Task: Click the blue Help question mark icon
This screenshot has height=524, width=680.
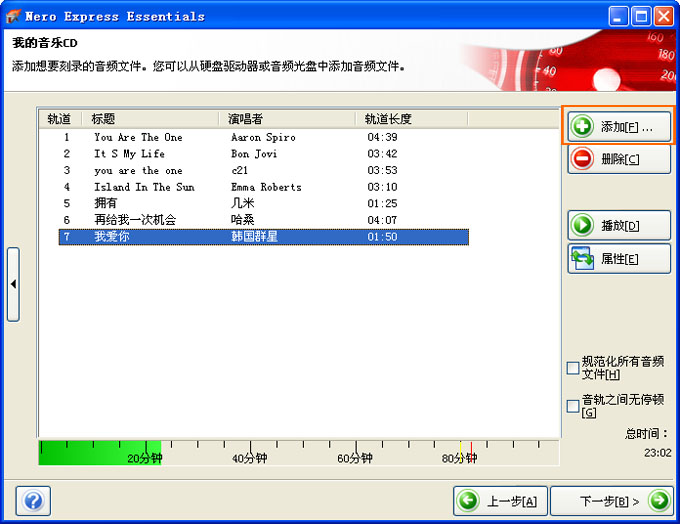Action: [33, 500]
